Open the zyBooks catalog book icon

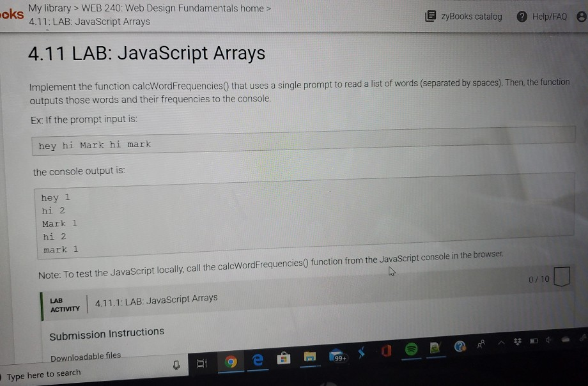pos(431,17)
